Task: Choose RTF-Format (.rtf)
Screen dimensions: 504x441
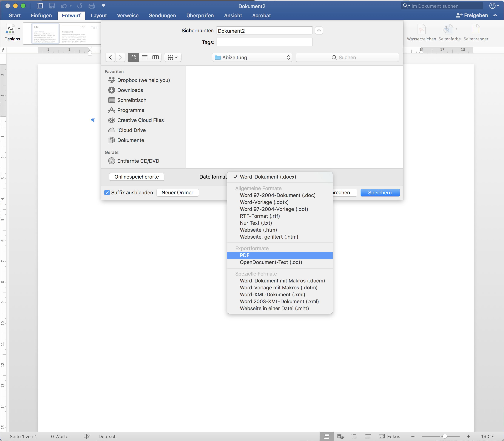Action: pyautogui.click(x=280, y=216)
